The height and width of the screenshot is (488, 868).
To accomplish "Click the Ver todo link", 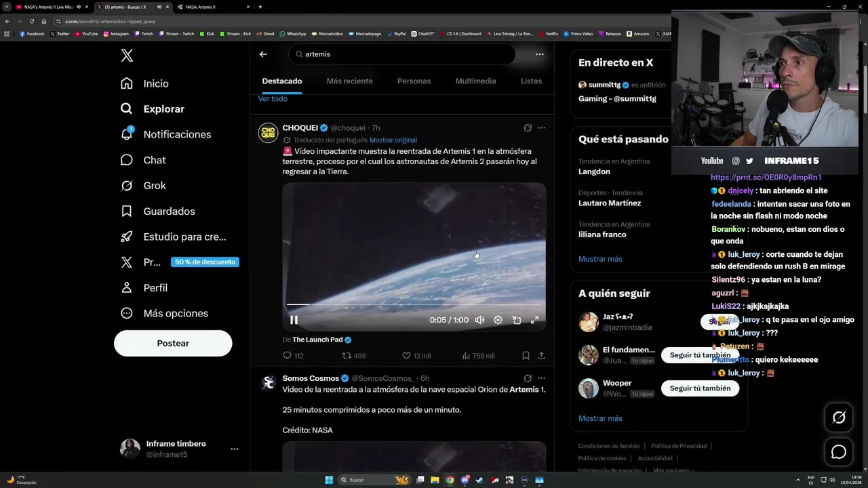I will tap(273, 99).
